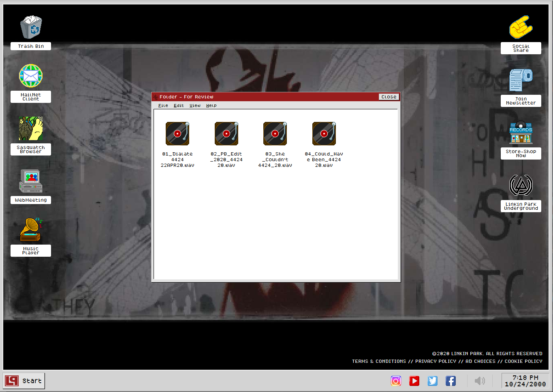Click the Store-Shop Now label

[x=521, y=153]
